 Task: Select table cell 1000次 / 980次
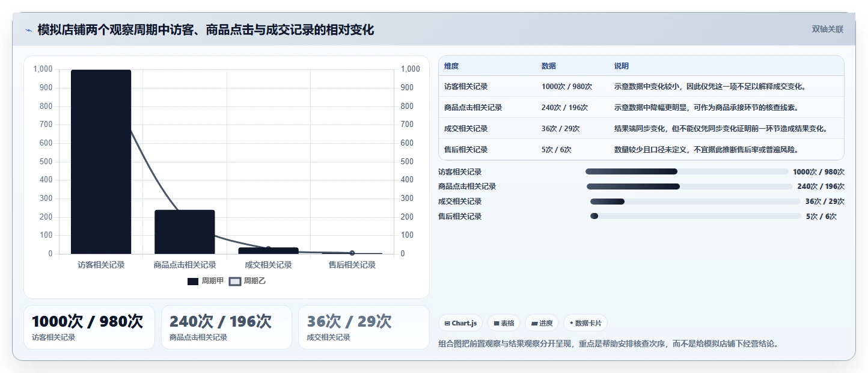point(567,87)
